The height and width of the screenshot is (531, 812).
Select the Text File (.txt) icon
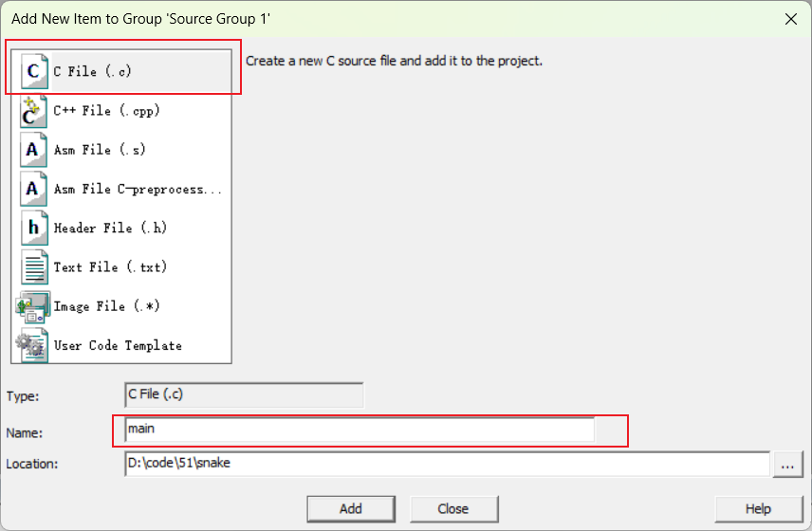(x=34, y=267)
